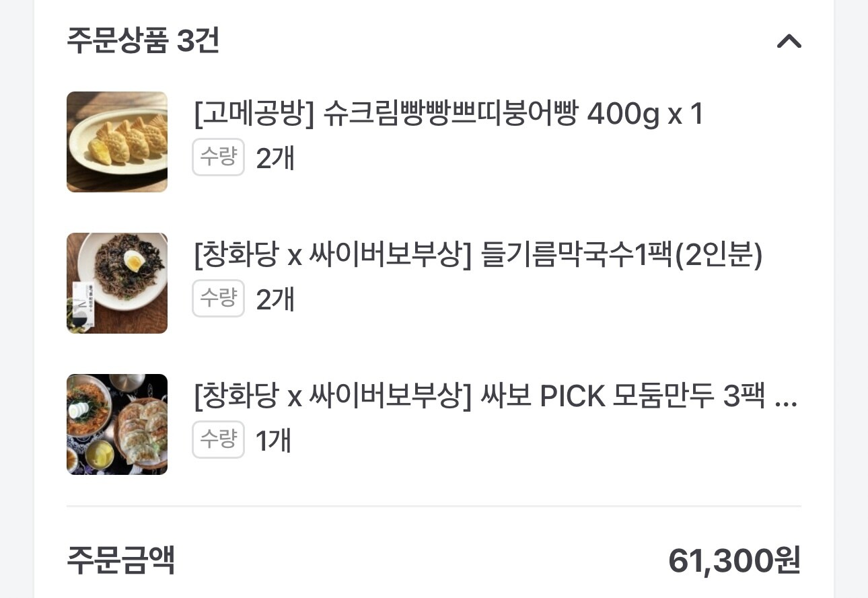Click 수량 badge under 모둠만두 item
868x598 pixels.
(x=218, y=440)
